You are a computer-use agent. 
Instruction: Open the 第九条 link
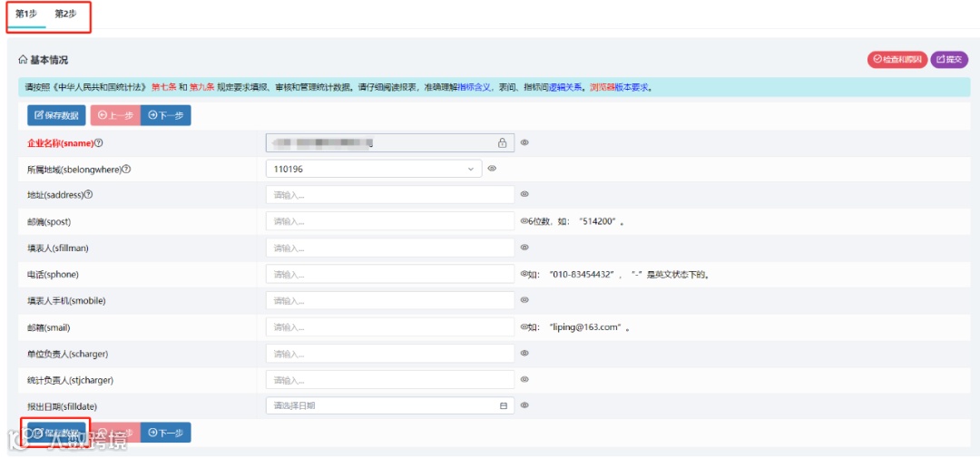[201, 87]
